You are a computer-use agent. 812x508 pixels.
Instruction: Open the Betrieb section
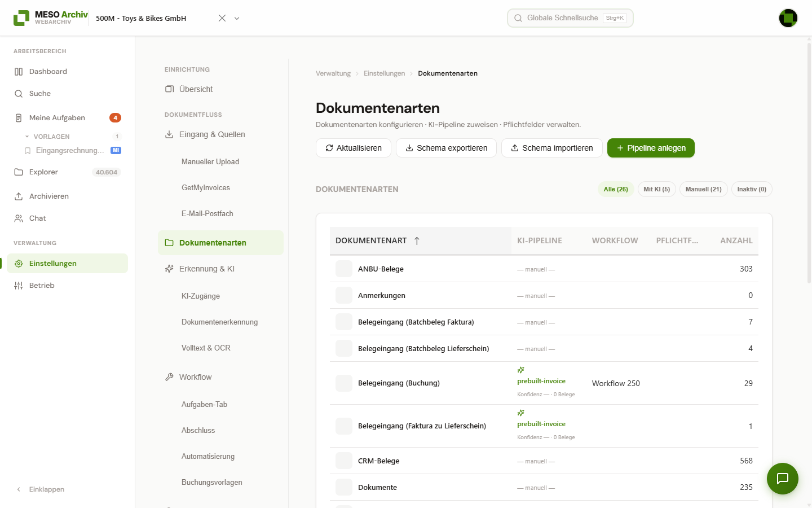[x=67, y=286]
